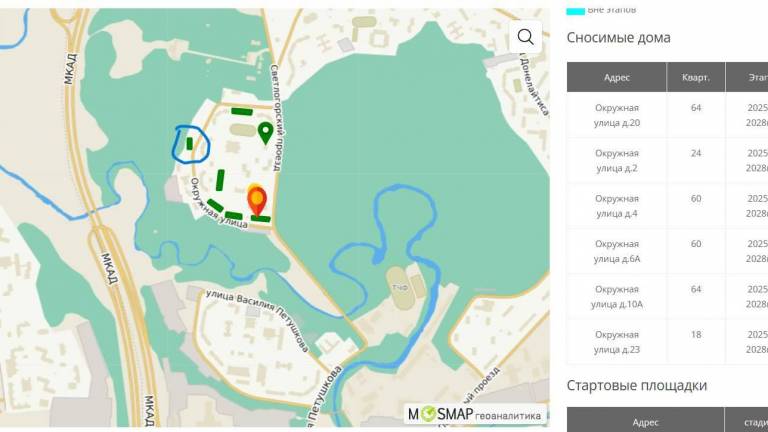Screen dimensions: 768x432
Task: Click the cyan 'Вне этапов' legend swatch
Action: click(x=575, y=10)
